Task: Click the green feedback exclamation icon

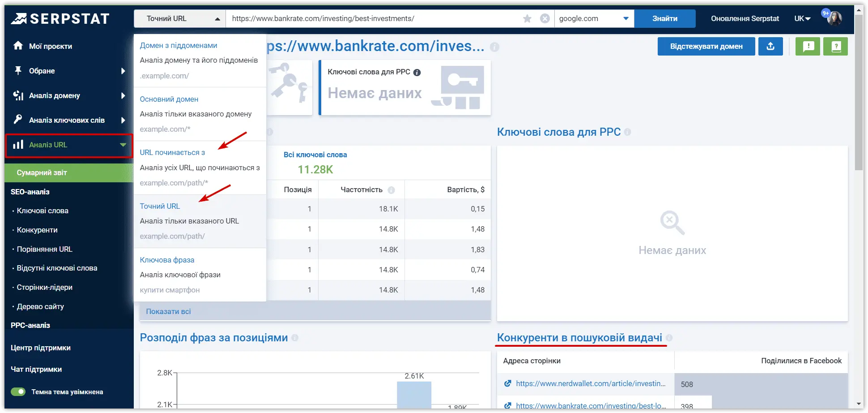Action: (808, 46)
